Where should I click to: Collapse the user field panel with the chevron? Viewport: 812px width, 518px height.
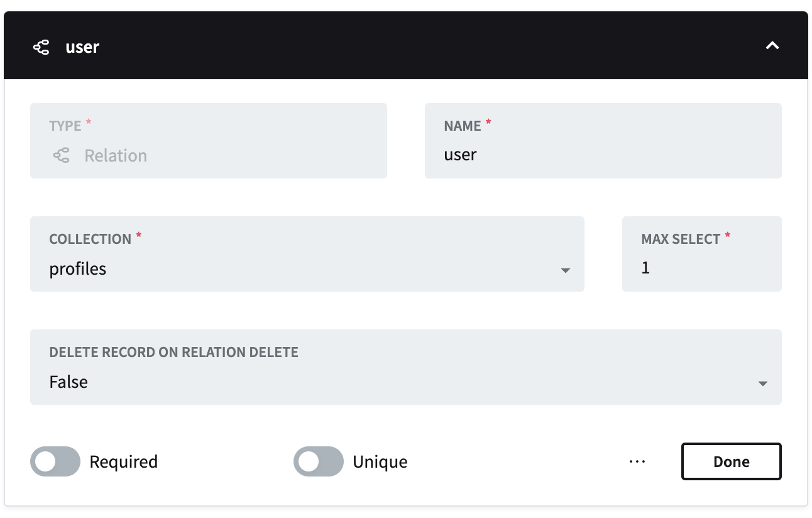pos(772,45)
